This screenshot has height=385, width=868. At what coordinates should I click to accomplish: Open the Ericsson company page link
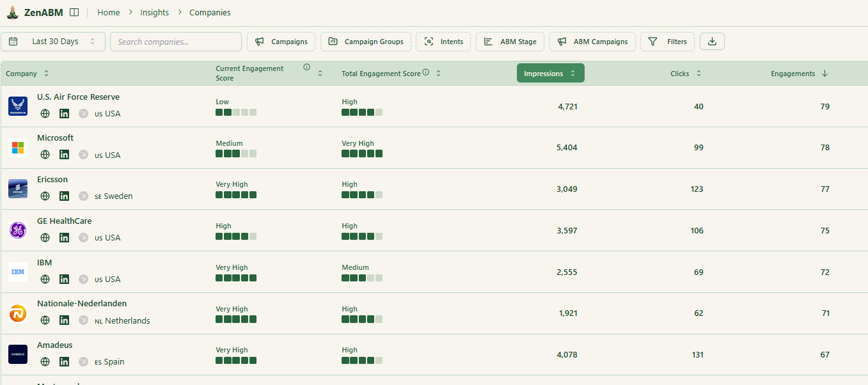52,179
